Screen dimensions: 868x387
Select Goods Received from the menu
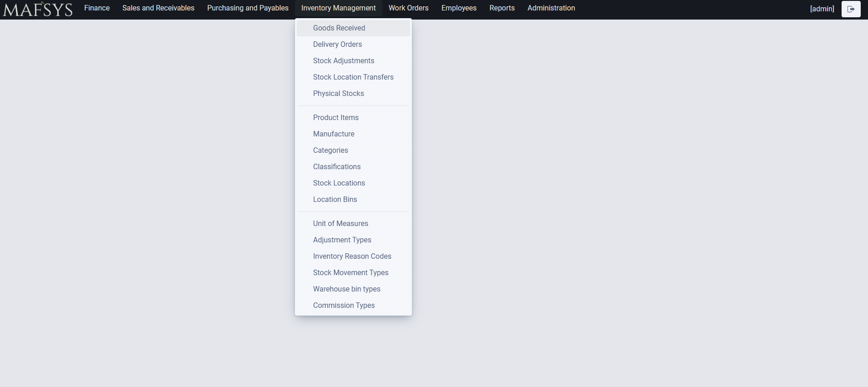click(x=339, y=28)
